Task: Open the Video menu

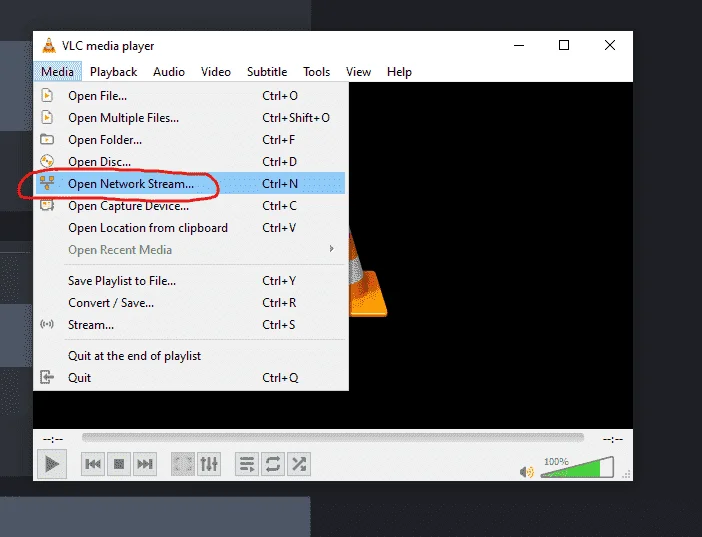Action: [216, 72]
